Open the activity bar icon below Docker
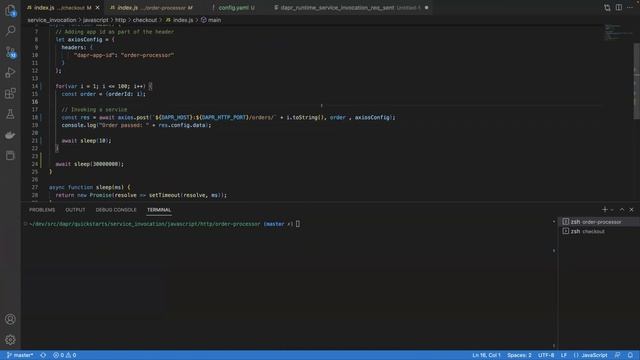Screen dimensions: 640x360 click(x=10, y=156)
